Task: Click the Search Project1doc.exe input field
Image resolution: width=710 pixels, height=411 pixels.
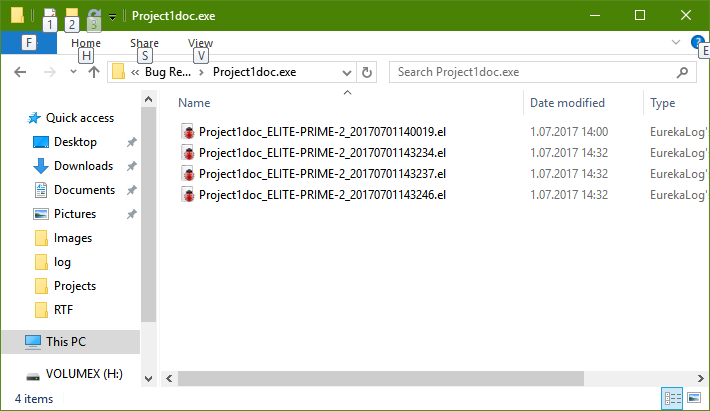Action: click(x=530, y=72)
